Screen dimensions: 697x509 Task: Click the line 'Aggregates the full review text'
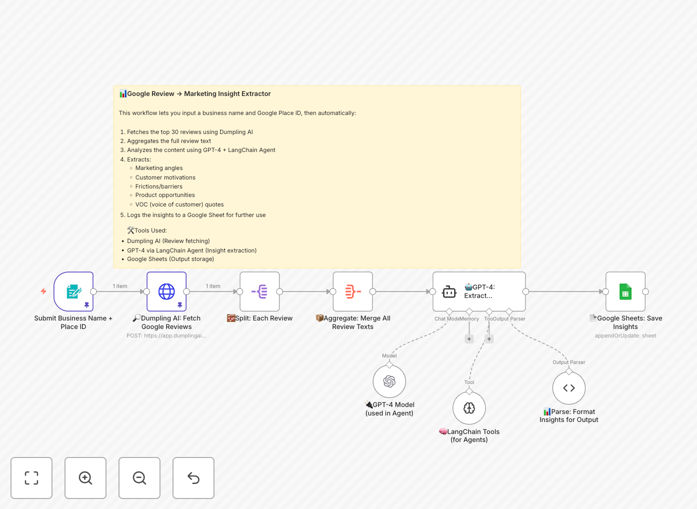click(169, 141)
